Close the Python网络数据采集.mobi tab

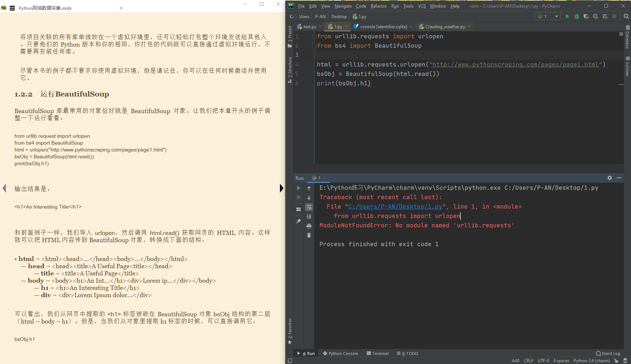pyautogui.click(x=121, y=8)
